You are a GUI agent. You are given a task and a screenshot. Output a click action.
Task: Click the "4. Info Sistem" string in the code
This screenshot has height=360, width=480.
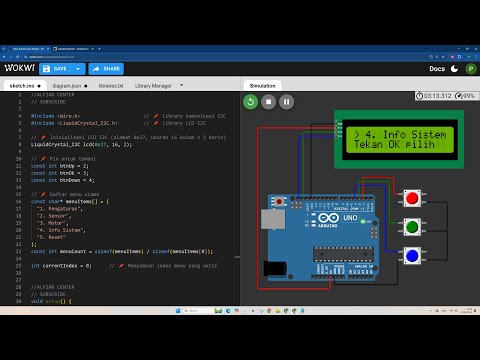pyautogui.click(x=61, y=230)
